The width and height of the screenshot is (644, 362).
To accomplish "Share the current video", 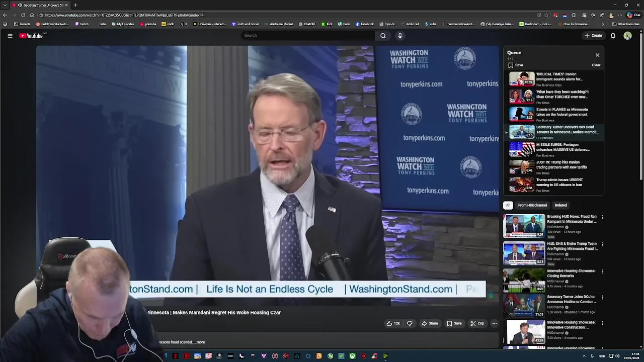I will 430,324.
